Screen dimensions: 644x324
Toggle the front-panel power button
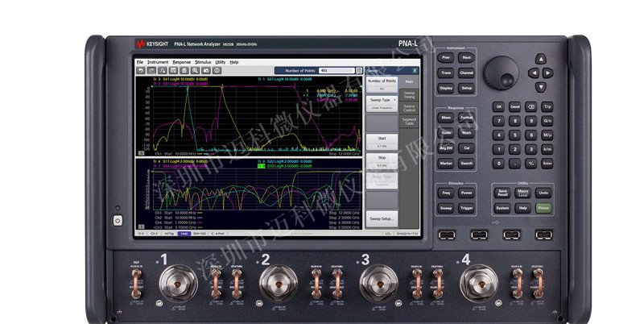pyautogui.click(x=118, y=221)
